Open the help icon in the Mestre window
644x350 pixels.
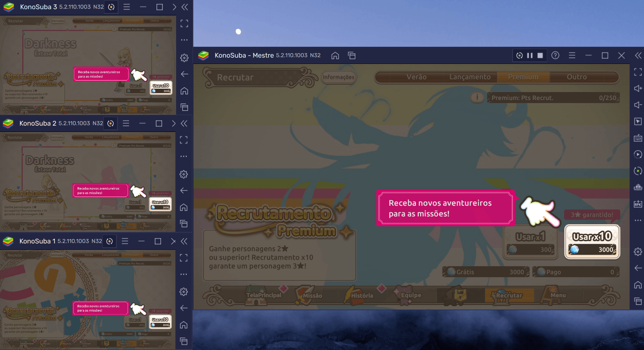[555, 55]
